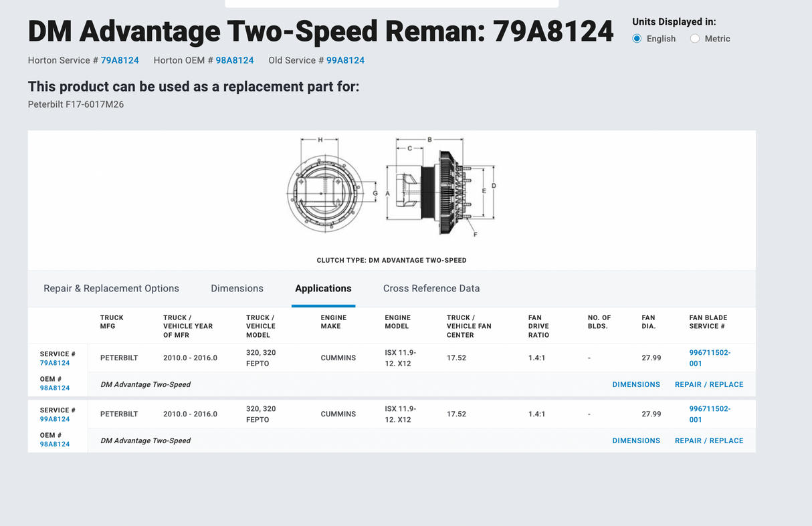Click the FAN DIA. column header
The image size is (812, 526).
point(649,322)
